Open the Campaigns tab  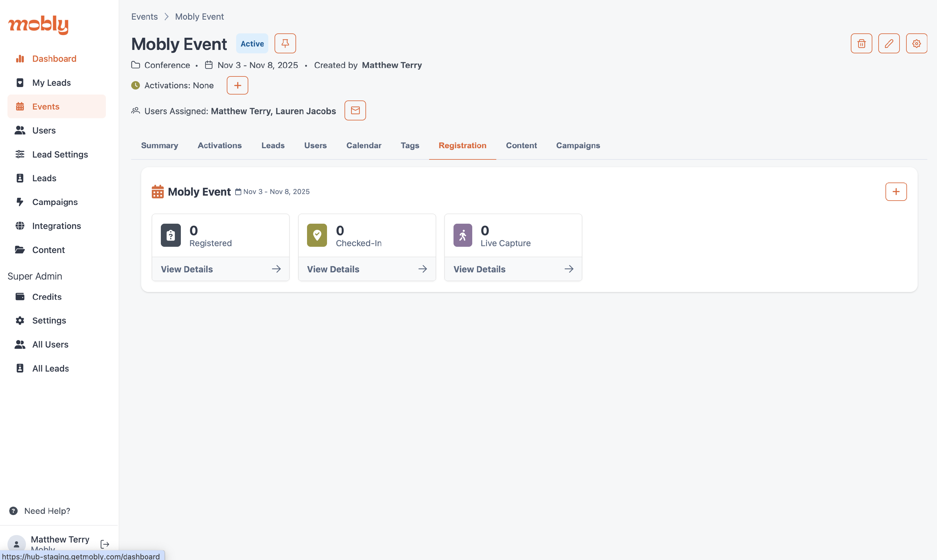578,146
